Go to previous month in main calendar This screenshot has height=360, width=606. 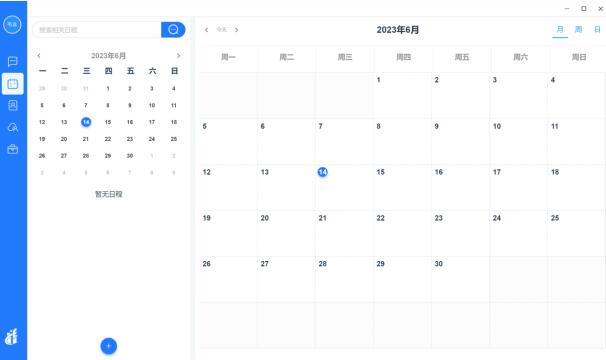[206, 30]
